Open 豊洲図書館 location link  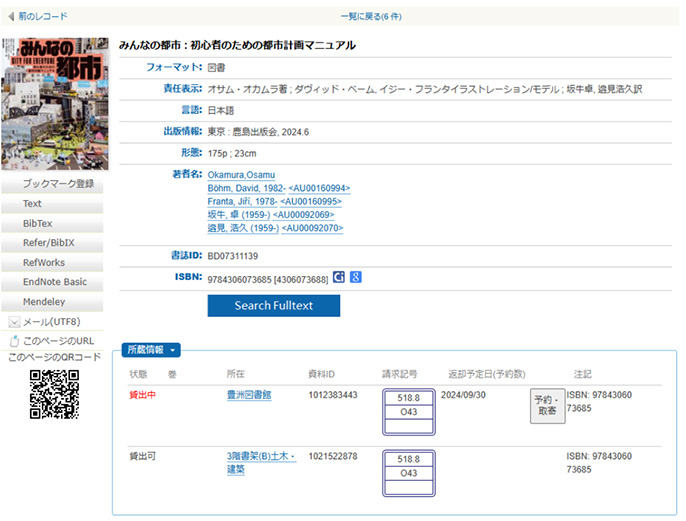(249, 395)
